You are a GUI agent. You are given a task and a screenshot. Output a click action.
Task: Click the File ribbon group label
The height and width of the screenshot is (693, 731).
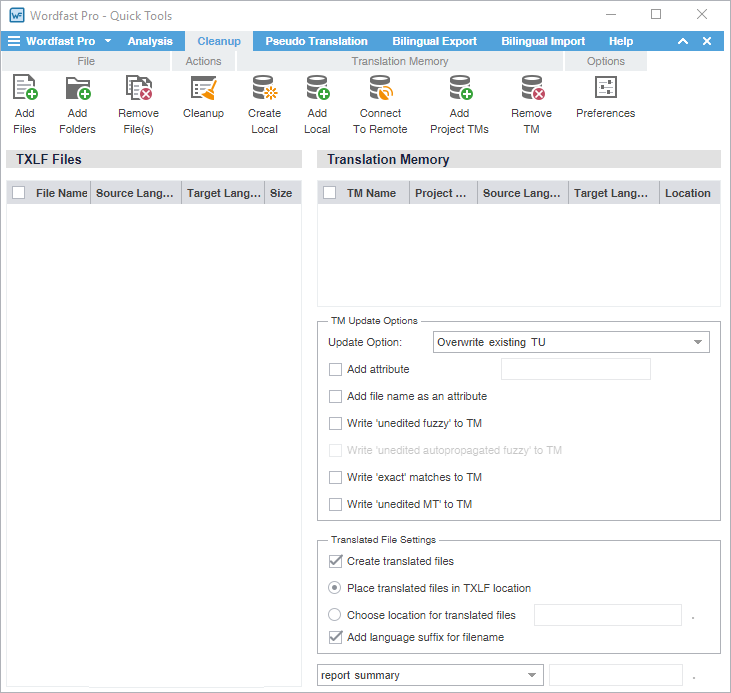(x=86, y=61)
